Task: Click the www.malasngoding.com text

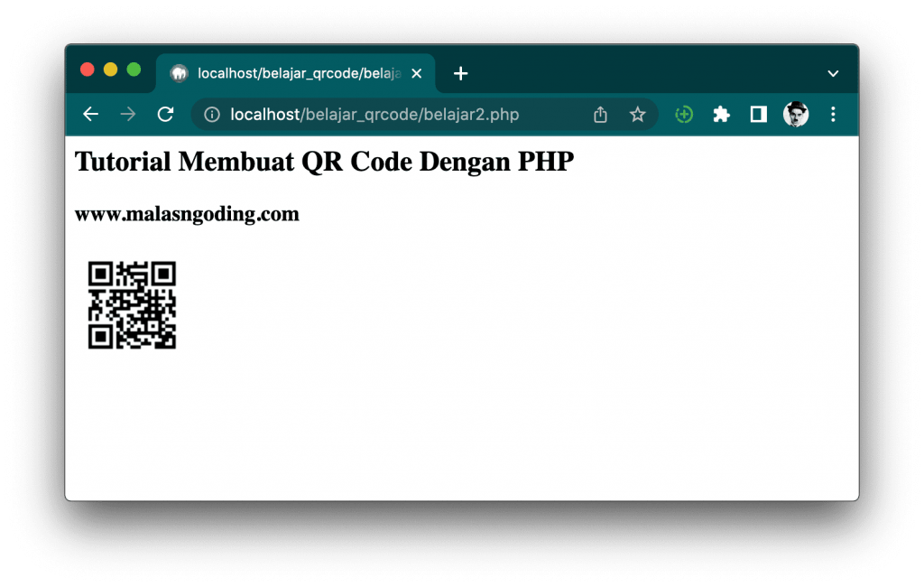Action: click(x=187, y=215)
